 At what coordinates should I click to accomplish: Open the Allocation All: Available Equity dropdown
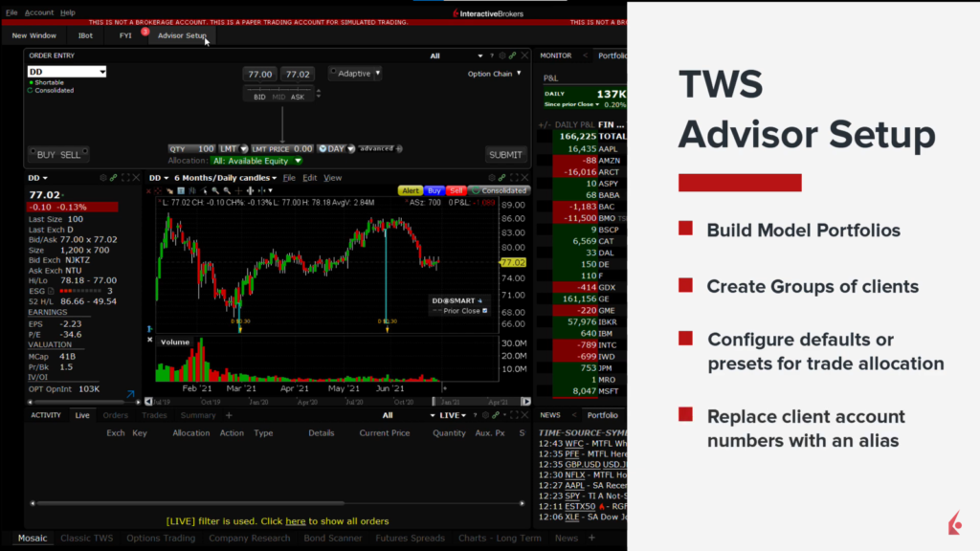coord(256,161)
